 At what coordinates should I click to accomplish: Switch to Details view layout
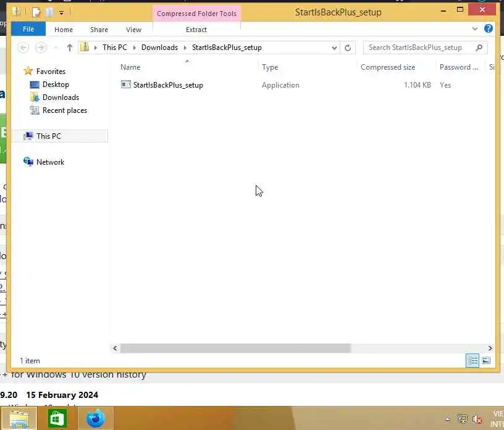tap(472, 360)
